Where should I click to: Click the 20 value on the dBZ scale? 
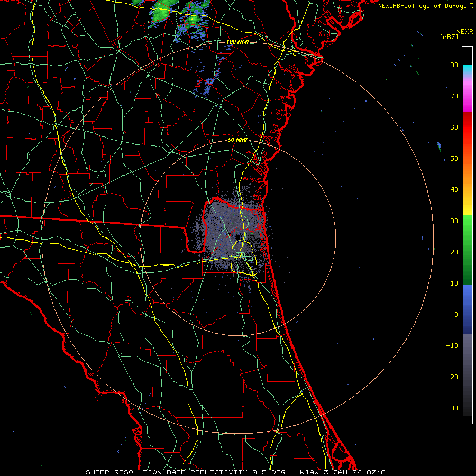coord(454,252)
